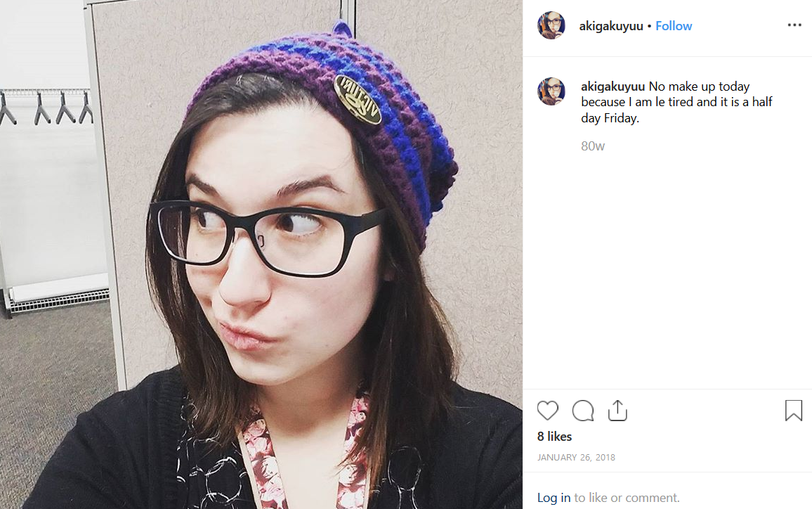Open Log in link
Screen dimensions: 812x509
554,498
